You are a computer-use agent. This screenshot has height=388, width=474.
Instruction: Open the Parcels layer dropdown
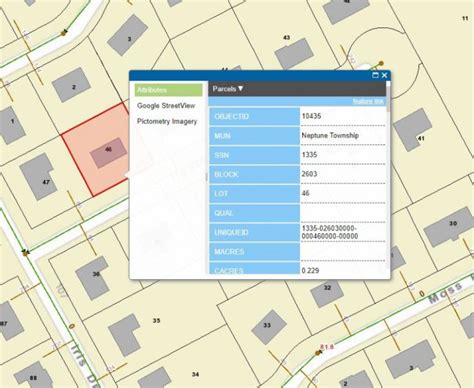click(228, 89)
